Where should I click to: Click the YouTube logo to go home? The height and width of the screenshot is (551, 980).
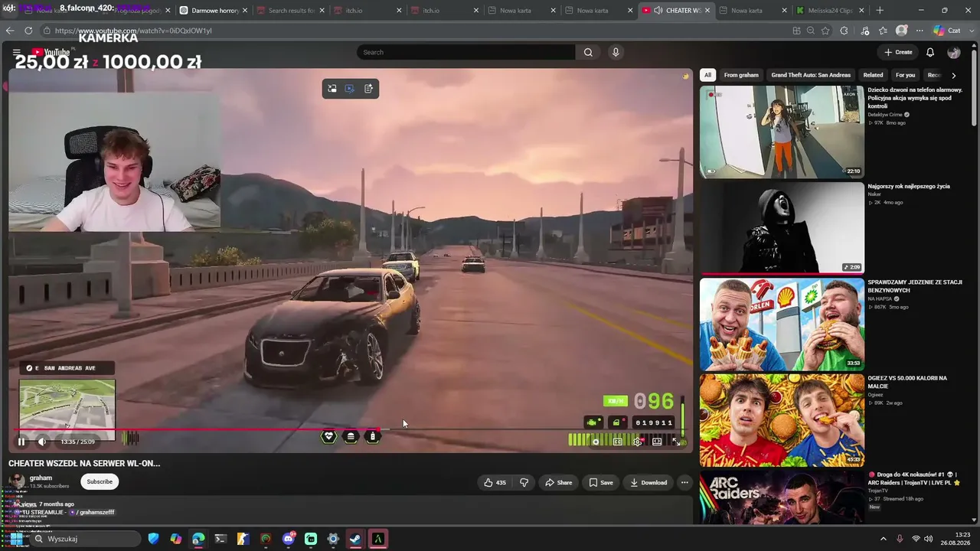tap(50, 52)
